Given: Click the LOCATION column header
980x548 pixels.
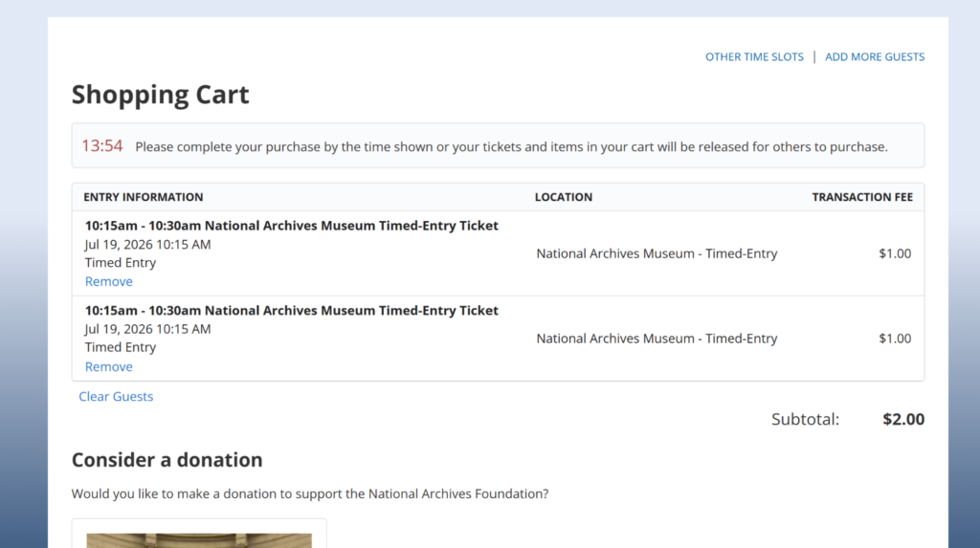Looking at the screenshot, I should click(563, 197).
